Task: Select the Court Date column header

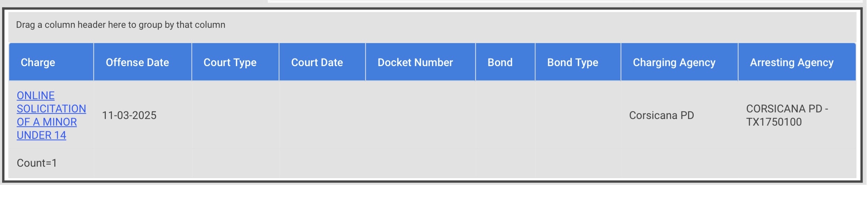Action: [x=317, y=62]
